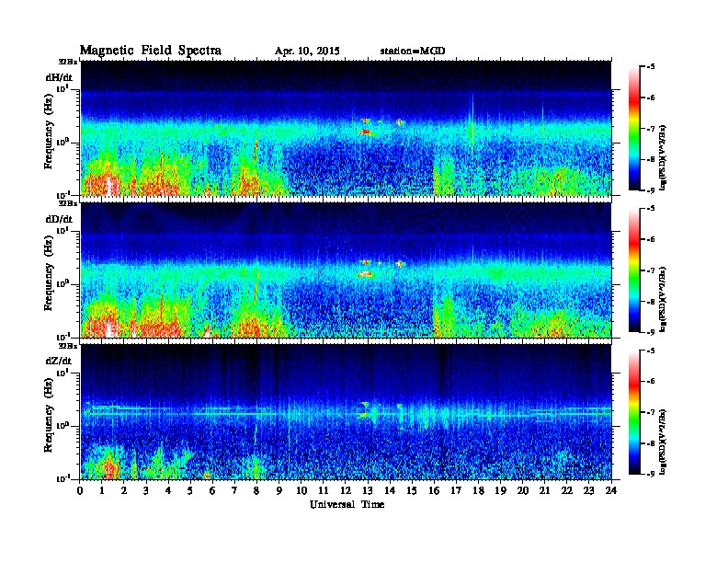Click the '11' tick on Universal Time axis

pos(324,490)
